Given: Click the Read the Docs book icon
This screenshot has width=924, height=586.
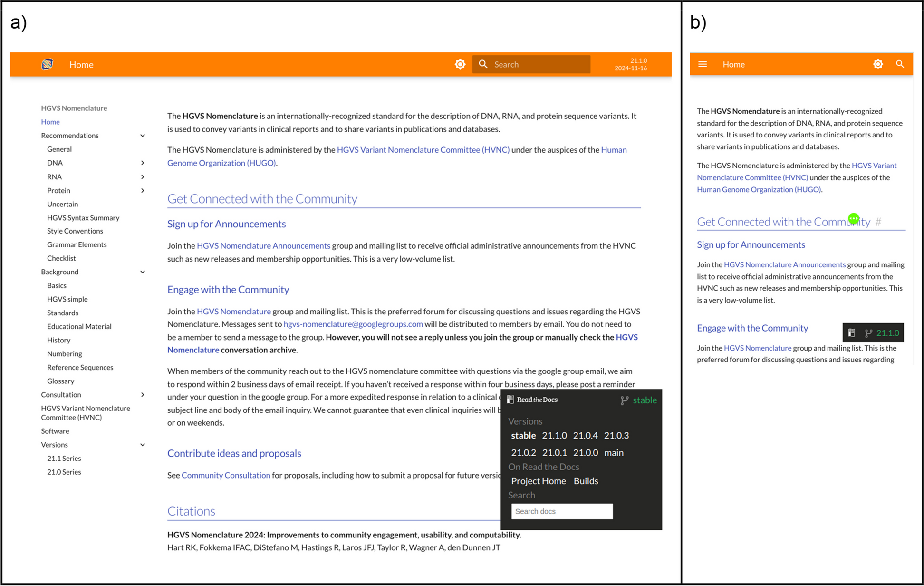Looking at the screenshot, I should point(510,400).
